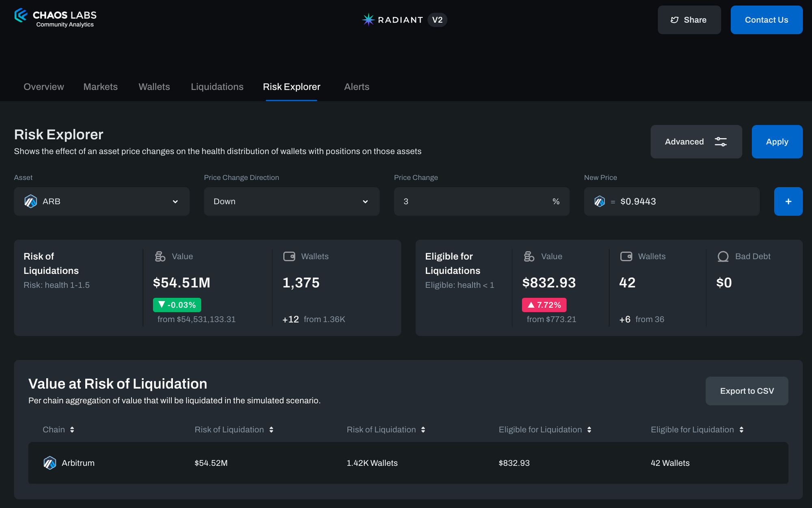Click the Chaos Labs logo icon
The height and width of the screenshot is (508, 812).
tap(21, 16)
